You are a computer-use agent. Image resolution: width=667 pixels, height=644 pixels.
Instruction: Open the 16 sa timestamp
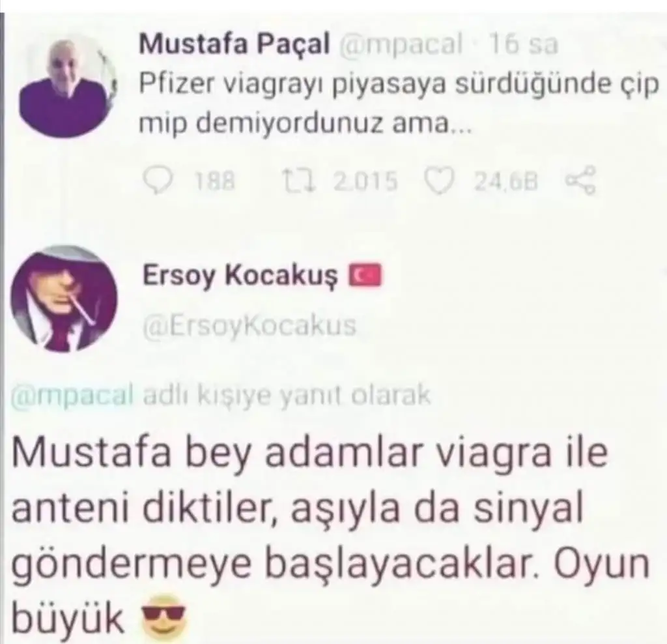(523, 44)
